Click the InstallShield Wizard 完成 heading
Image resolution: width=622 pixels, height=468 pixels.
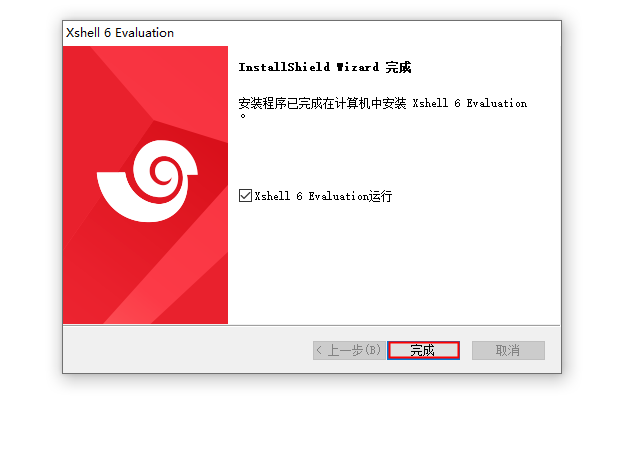click(324, 67)
